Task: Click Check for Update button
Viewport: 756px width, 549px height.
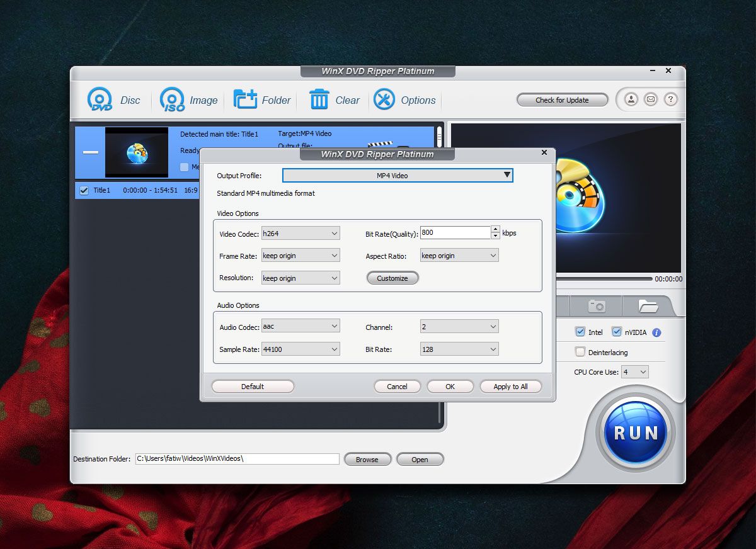Action: point(562,100)
